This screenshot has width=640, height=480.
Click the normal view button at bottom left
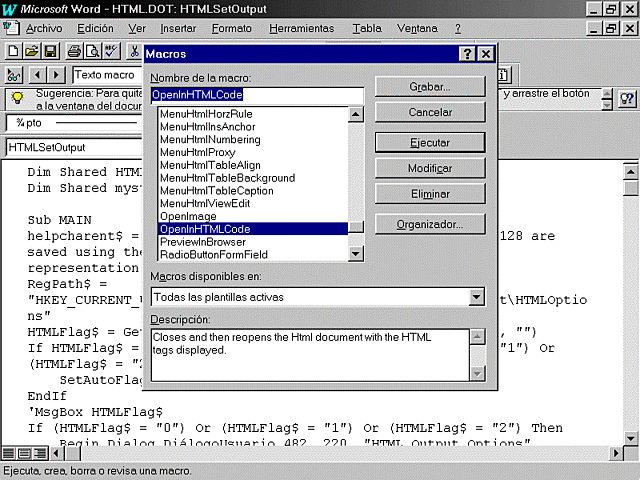tap(8, 453)
